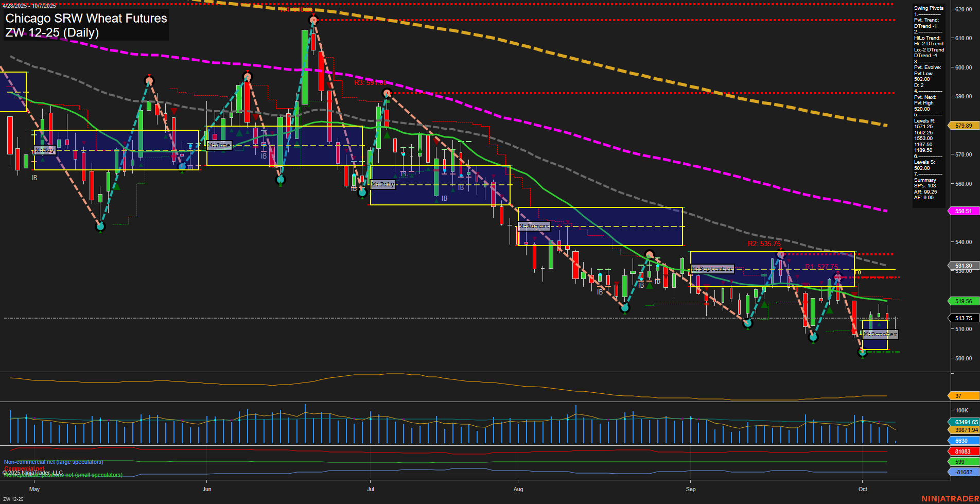Click the Chicago SRW Wheat Futures chart title
Screen dimensions: 980x504
tap(85, 19)
